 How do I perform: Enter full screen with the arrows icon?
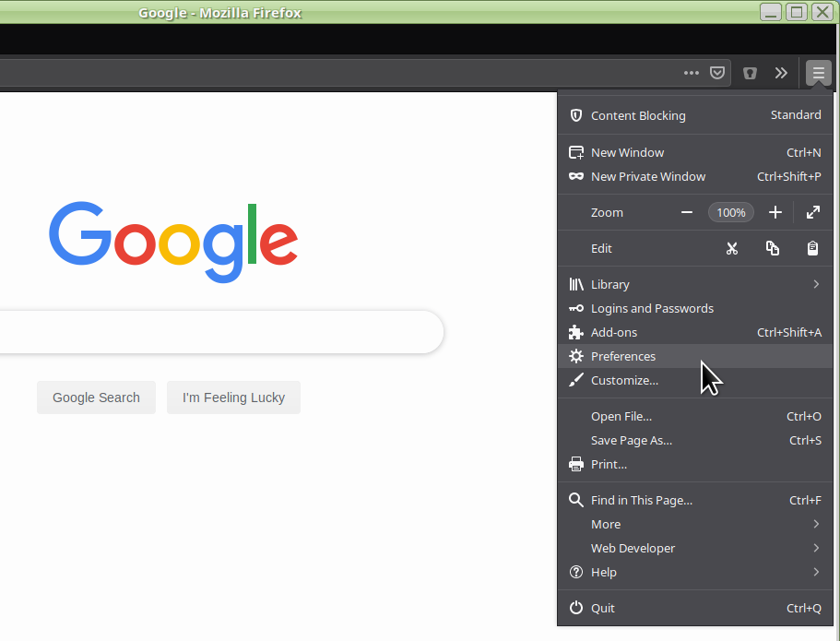(x=812, y=212)
